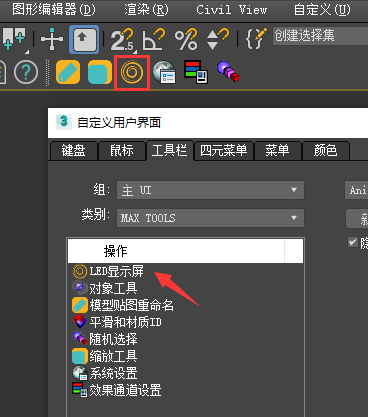Toggle the checkbox right of the action list
Image resolution: width=368 pixels, height=417 pixels.
pyautogui.click(x=352, y=242)
